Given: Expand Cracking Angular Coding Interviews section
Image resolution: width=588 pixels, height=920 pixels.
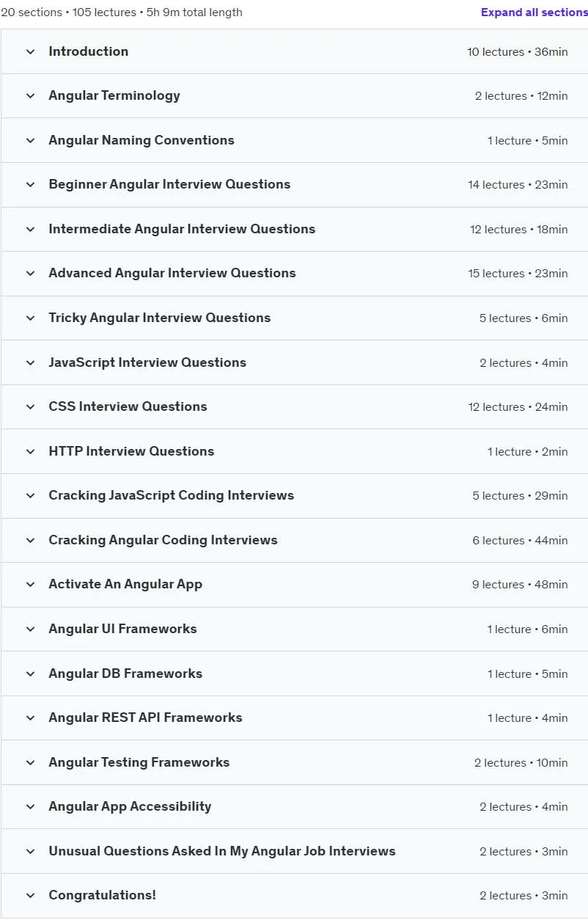Looking at the screenshot, I should coord(294,540).
